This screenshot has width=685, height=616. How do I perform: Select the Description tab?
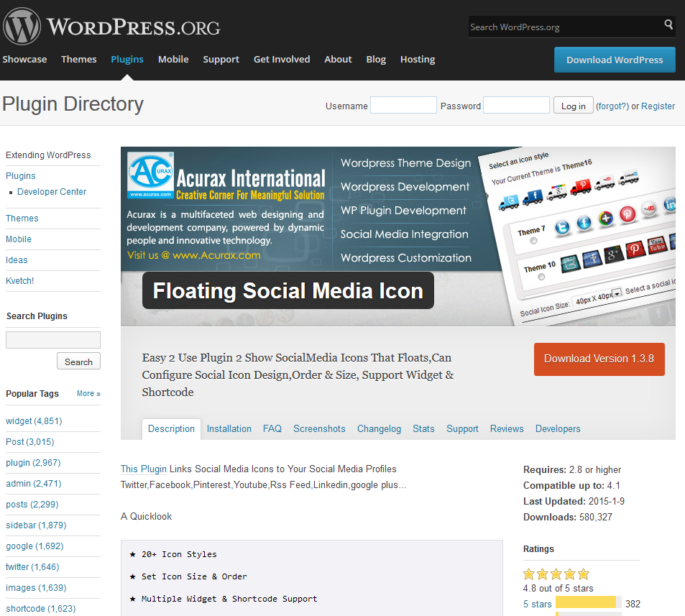click(x=171, y=429)
